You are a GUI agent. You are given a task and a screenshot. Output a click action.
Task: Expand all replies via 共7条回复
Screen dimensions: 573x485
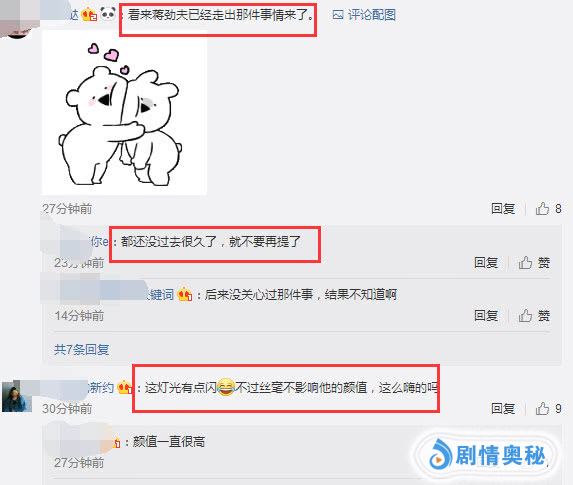point(81,350)
